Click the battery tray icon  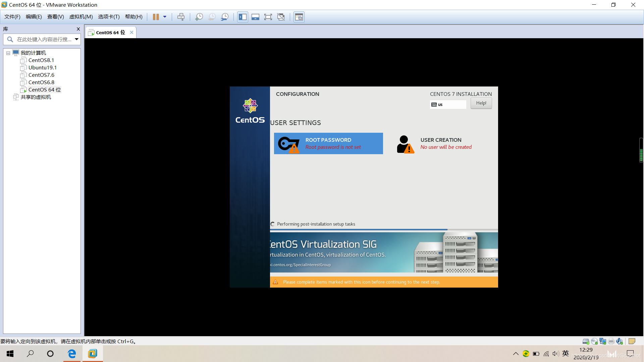(x=536, y=354)
